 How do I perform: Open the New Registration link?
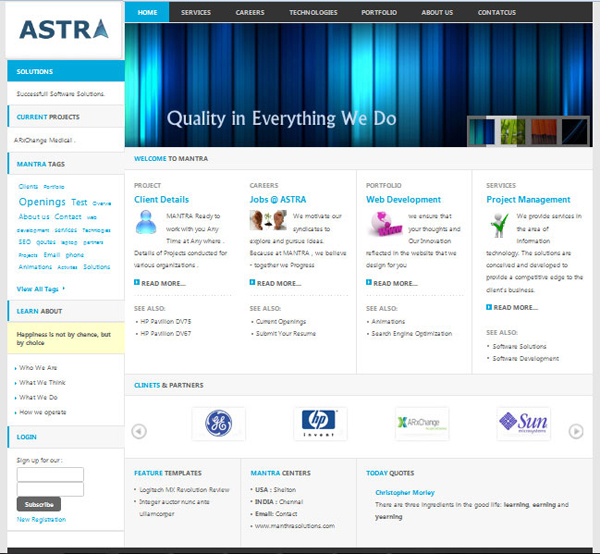pos(41,520)
